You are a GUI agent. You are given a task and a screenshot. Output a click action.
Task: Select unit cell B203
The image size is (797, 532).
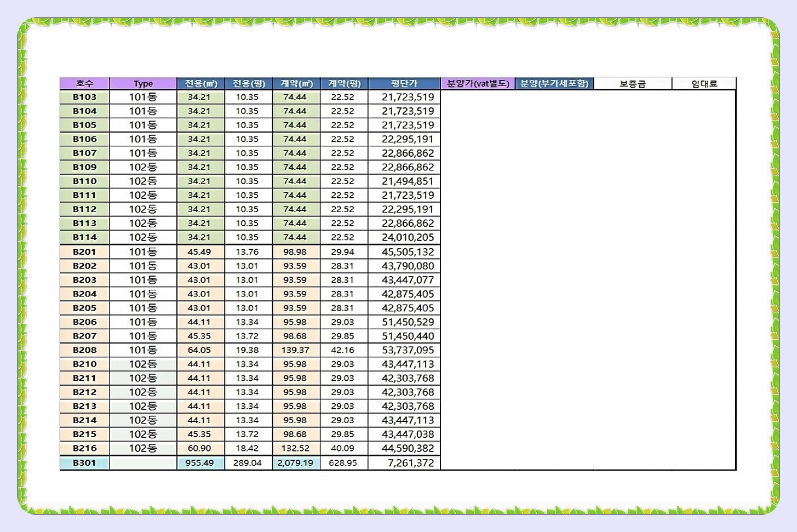click(x=84, y=280)
